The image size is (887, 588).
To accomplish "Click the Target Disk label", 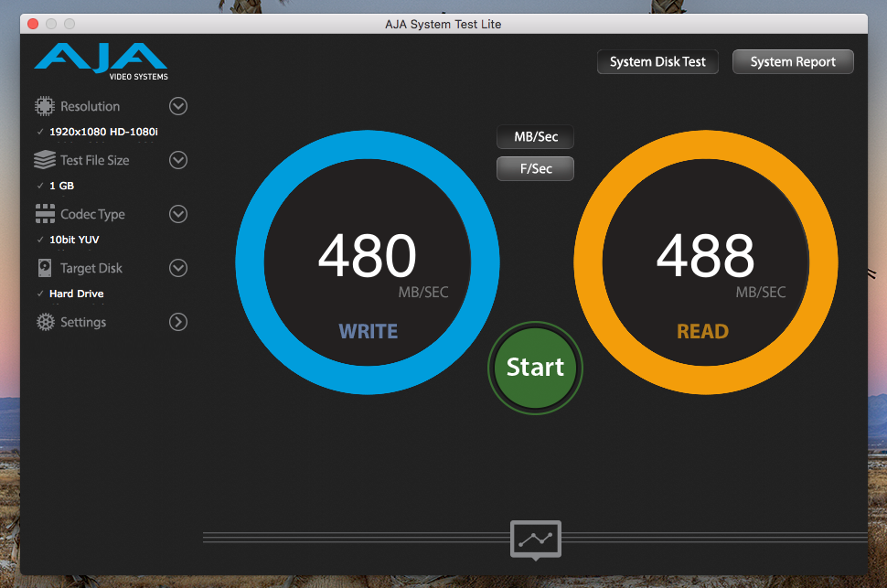I will click(x=91, y=268).
